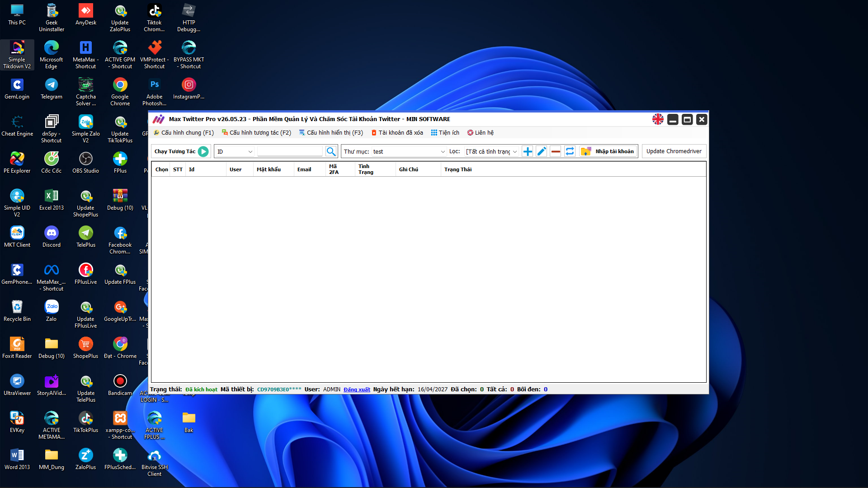This screenshot has height=488, width=868.
Task: Select Adobe Photoshop desktop icon
Action: point(155,92)
